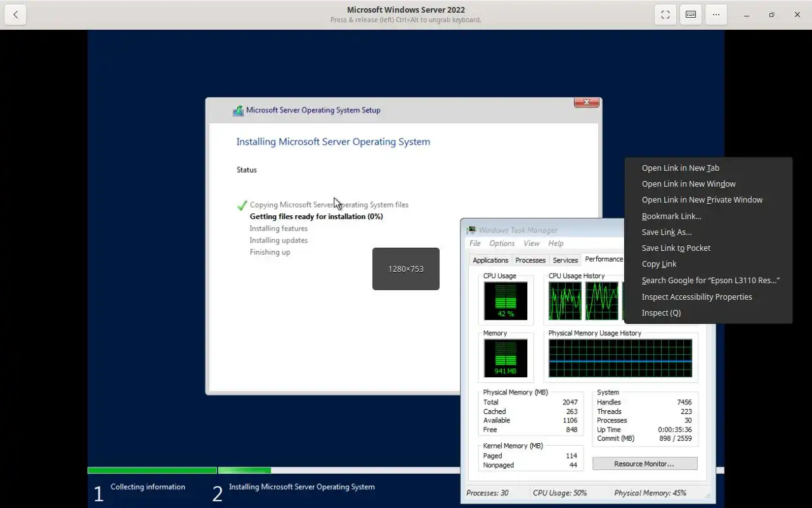Click the Microsoft Windows Server 2022 window title
Screen dimensions: 812x508
pyautogui.click(x=406, y=10)
